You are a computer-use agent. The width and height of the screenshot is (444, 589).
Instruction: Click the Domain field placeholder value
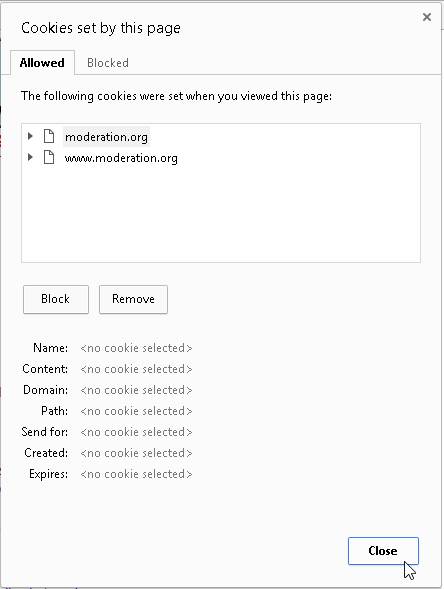[136, 390]
